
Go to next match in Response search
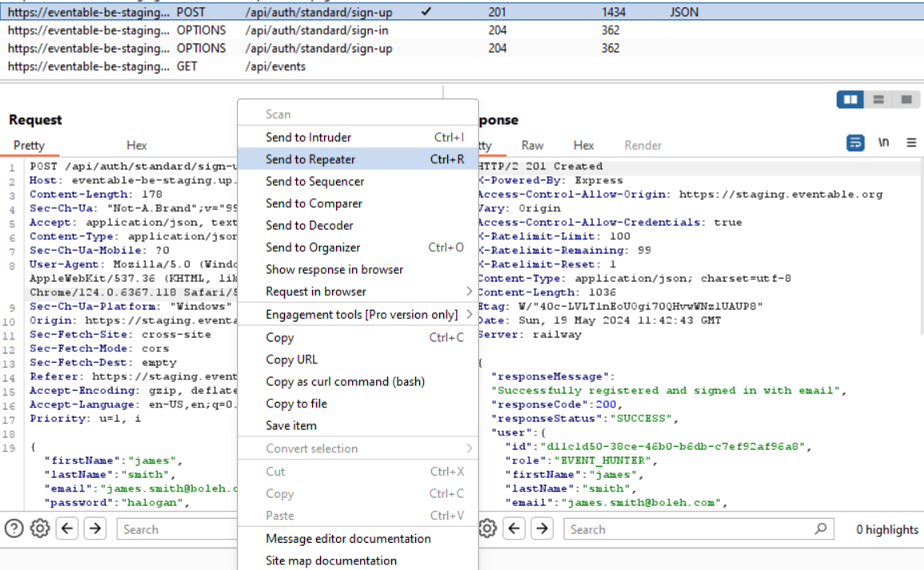[542, 528]
